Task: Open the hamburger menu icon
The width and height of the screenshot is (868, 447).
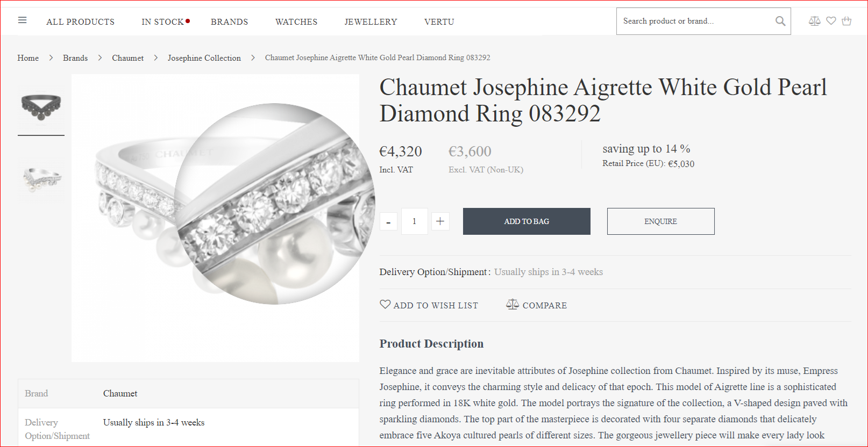Action: point(22,20)
